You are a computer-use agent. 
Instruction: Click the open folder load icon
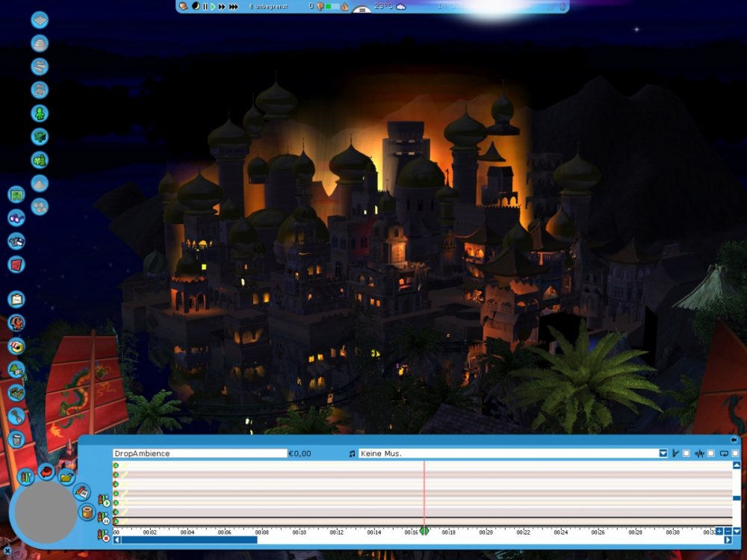click(66, 476)
